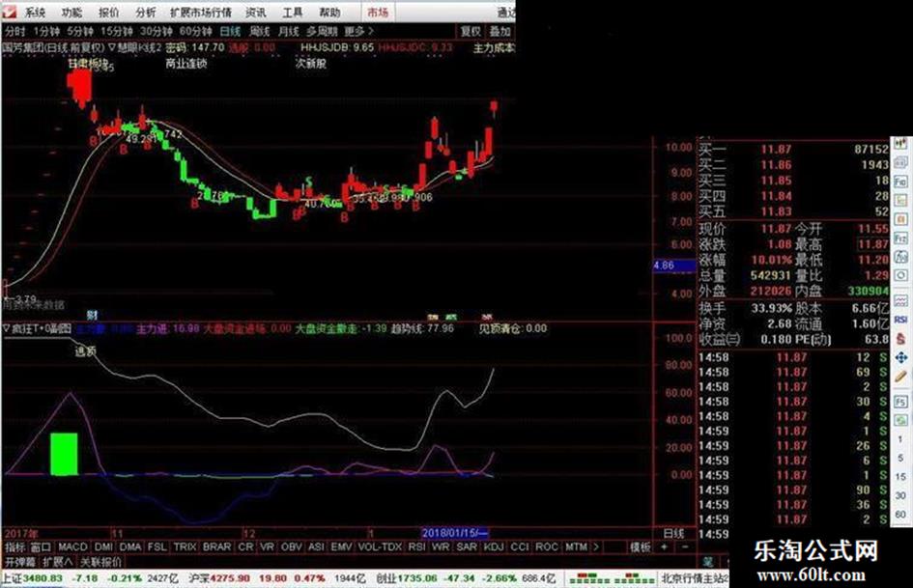Toggle the 复权 button
Viewport: 913px width, 588px height.
coord(471,32)
